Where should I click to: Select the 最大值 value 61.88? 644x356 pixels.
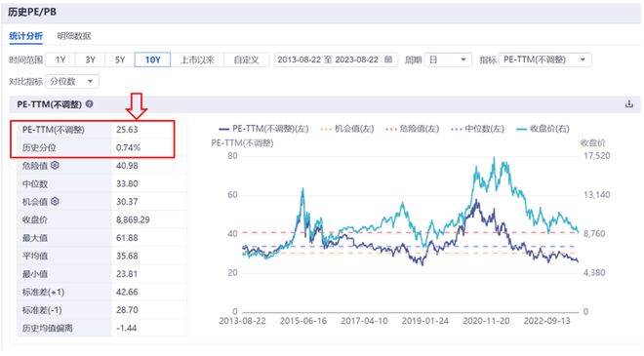(x=127, y=238)
